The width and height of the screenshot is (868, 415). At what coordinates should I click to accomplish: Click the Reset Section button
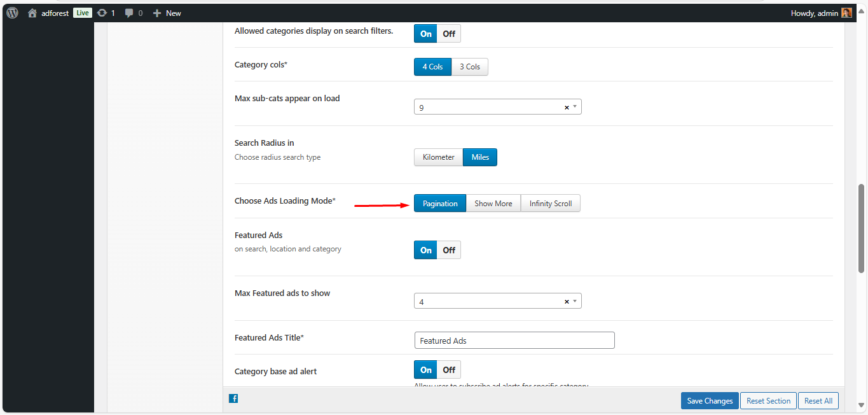pos(768,401)
